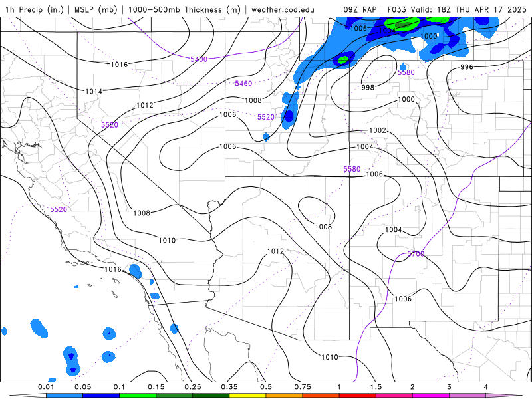Click the purple 5700 thickness label
Viewport: 532px width, 399px height.
(416, 254)
